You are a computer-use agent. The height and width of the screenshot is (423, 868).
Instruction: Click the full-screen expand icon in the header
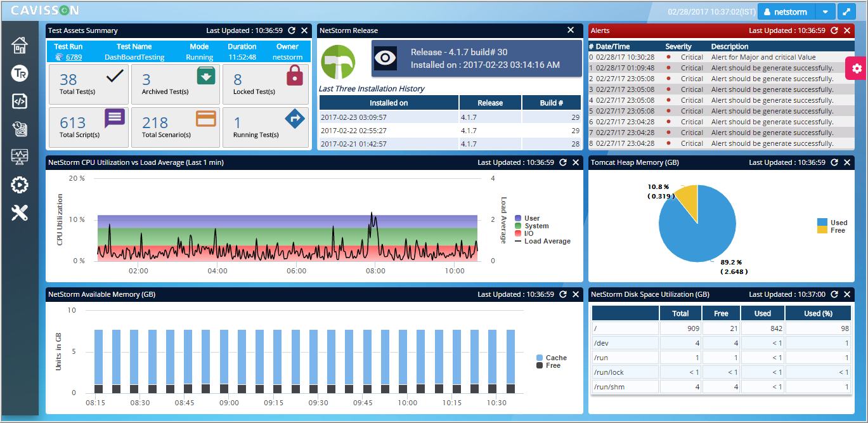(x=846, y=11)
